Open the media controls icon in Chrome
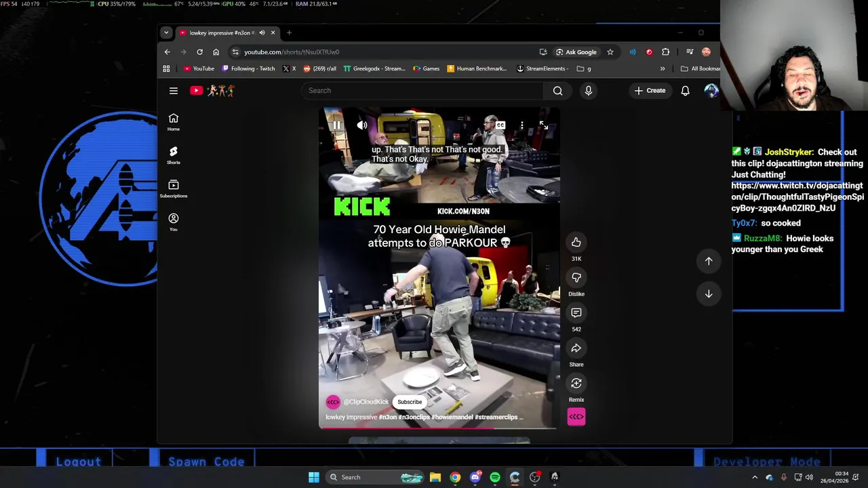868x488 pixels. point(690,52)
